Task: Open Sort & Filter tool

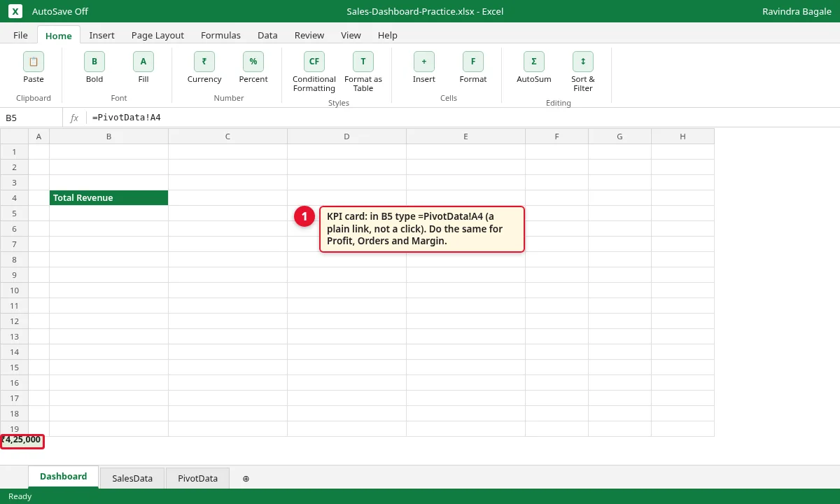Action: (583, 62)
